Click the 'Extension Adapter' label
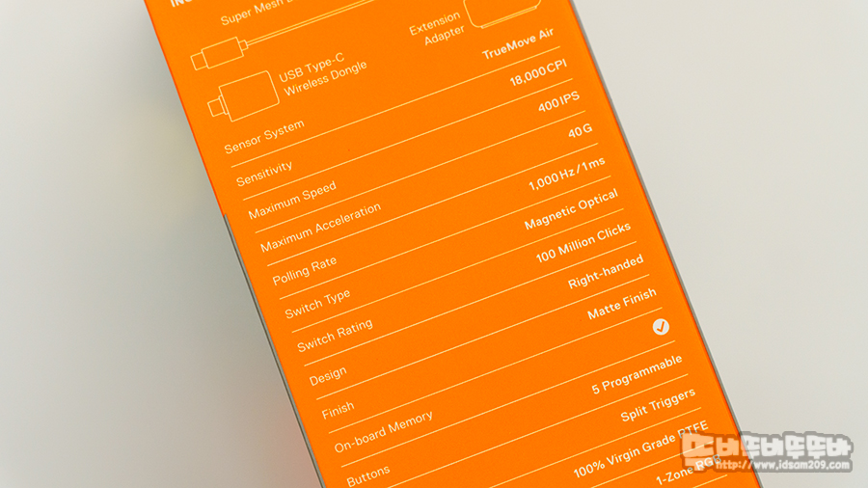The height and width of the screenshot is (488, 868). click(438, 29)
